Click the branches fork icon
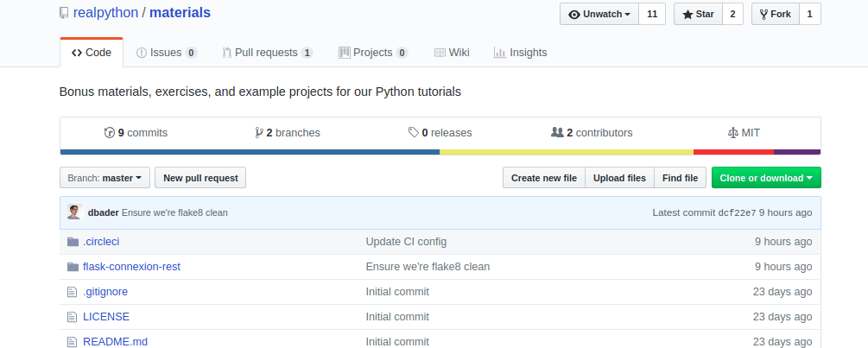 (x=258, y=133)
